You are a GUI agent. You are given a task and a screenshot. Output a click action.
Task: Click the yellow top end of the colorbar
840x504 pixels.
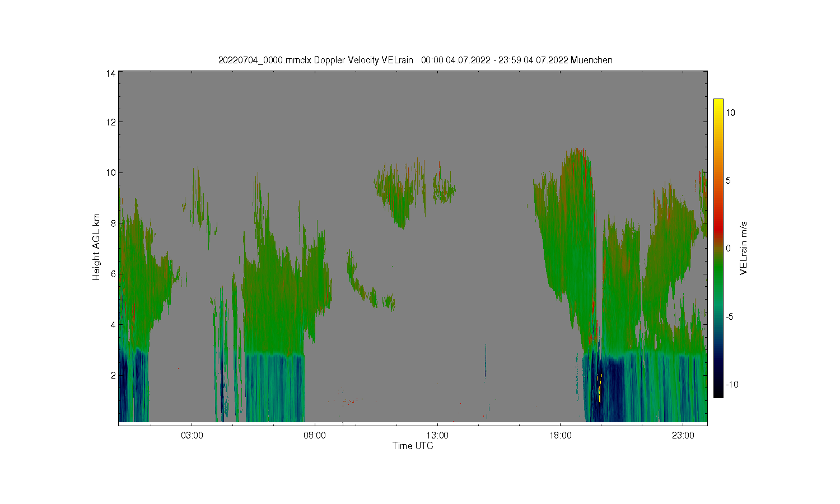coord(718,104)
